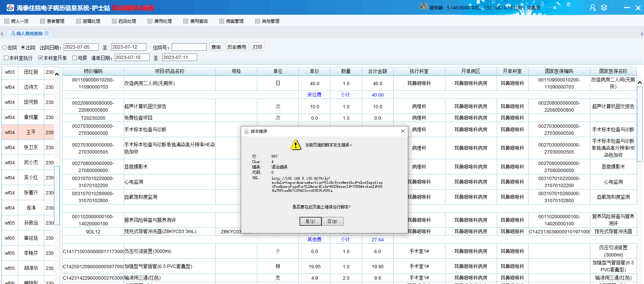
Task: Focus the 清单日期 start field 2023-07-10
Action: (132, 57)
